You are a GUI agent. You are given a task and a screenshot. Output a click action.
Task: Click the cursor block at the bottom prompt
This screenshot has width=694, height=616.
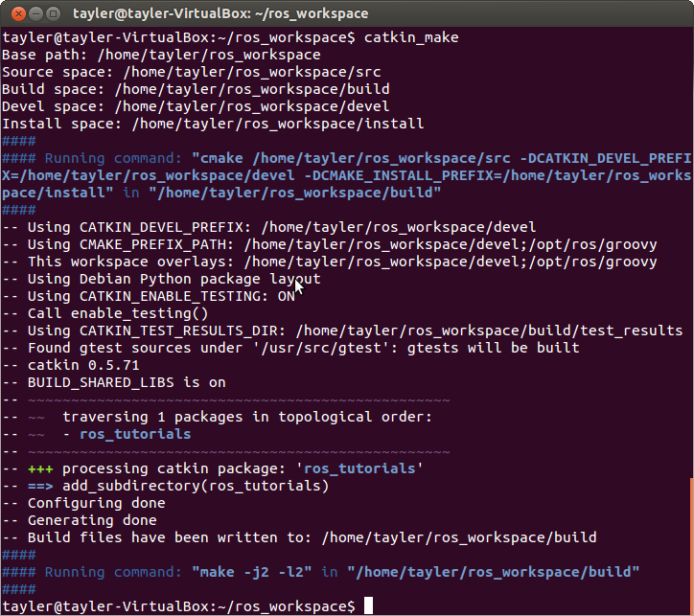point(368,605)
